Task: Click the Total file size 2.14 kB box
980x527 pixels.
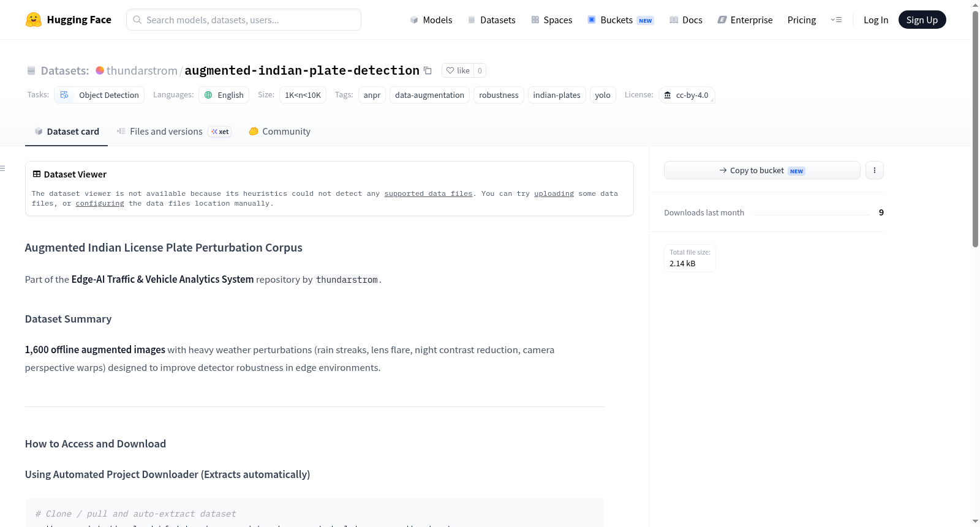Action: click(x=690, y=258)
